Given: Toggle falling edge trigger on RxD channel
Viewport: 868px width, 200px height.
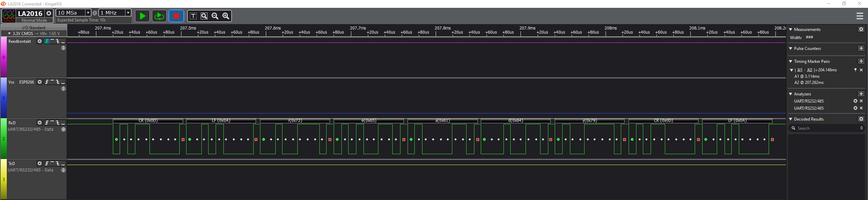Looking at the screenshot, I should (58, 123).
